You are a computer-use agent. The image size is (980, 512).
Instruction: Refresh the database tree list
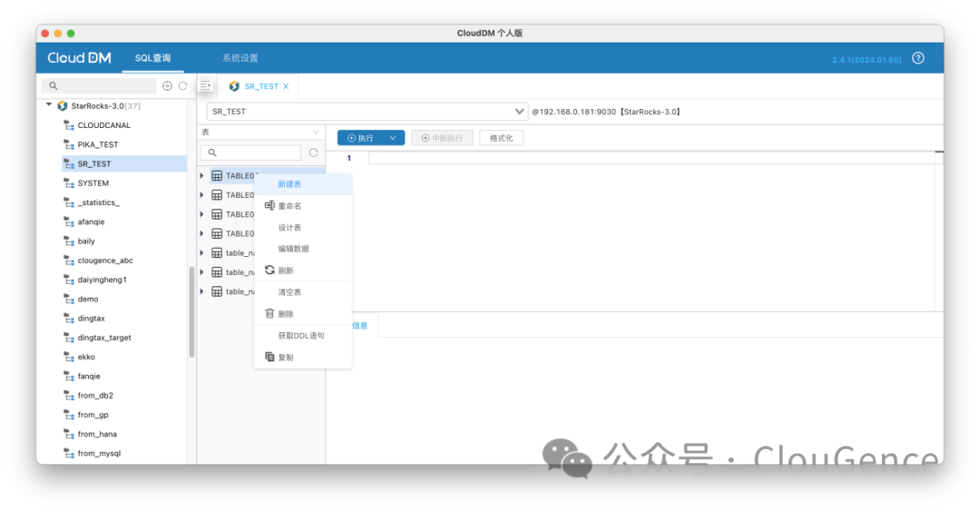[x=182, y=85]
